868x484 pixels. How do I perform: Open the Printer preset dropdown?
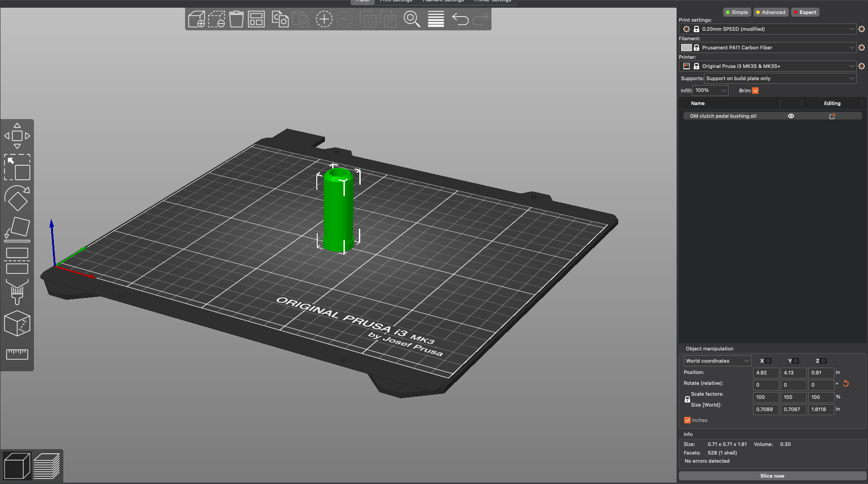[768, 66]
